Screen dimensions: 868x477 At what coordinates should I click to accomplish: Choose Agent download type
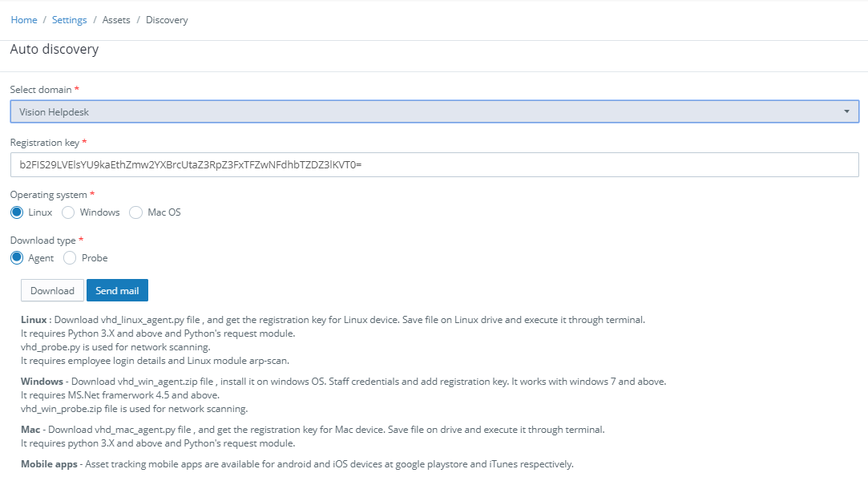coord(17,257)
